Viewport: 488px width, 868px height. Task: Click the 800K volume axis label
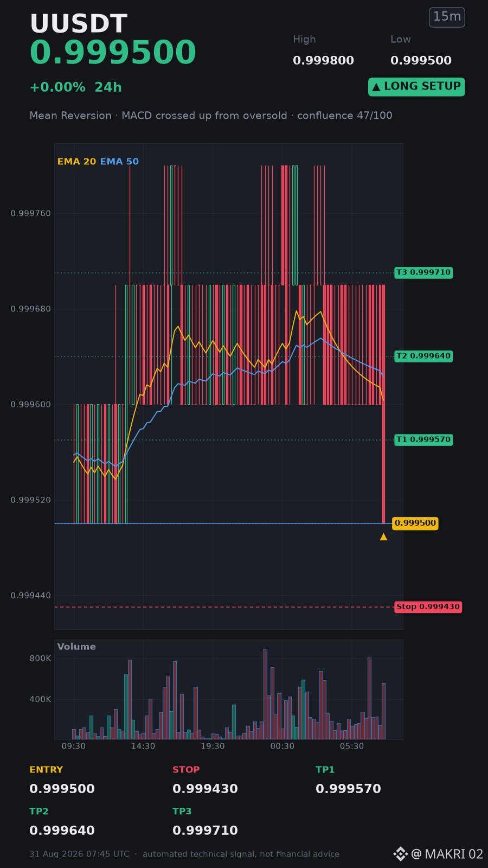tap(40, 659)
